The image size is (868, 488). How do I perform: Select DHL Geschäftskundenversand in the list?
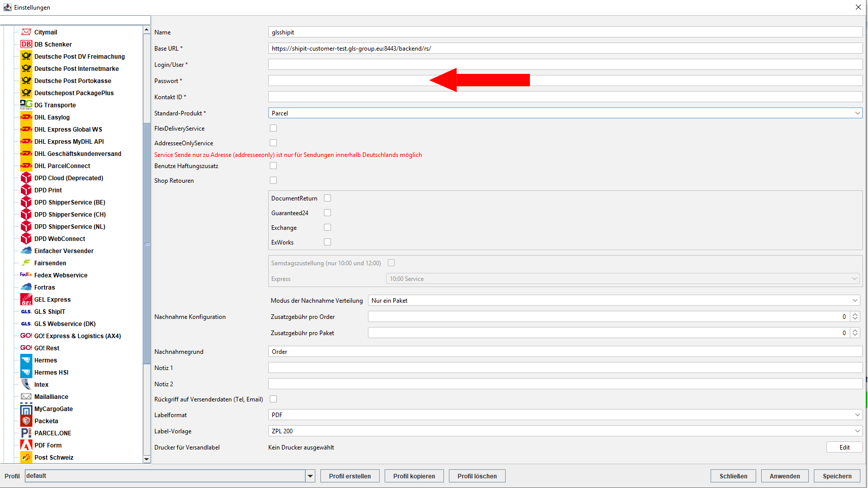[x=78, y=153]
